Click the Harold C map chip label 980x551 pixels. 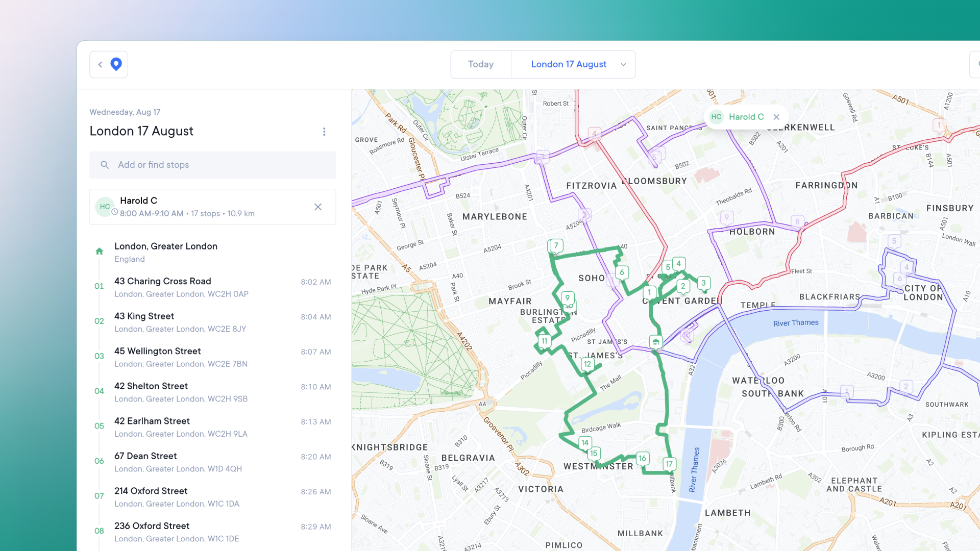pyautogui.click(x=746, y=117)
